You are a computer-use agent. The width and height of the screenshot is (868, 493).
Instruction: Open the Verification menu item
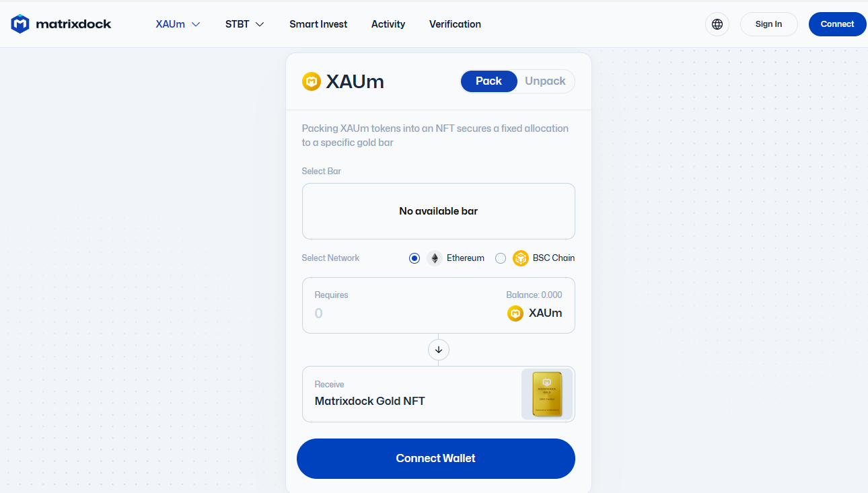click(x=455, y=24)
